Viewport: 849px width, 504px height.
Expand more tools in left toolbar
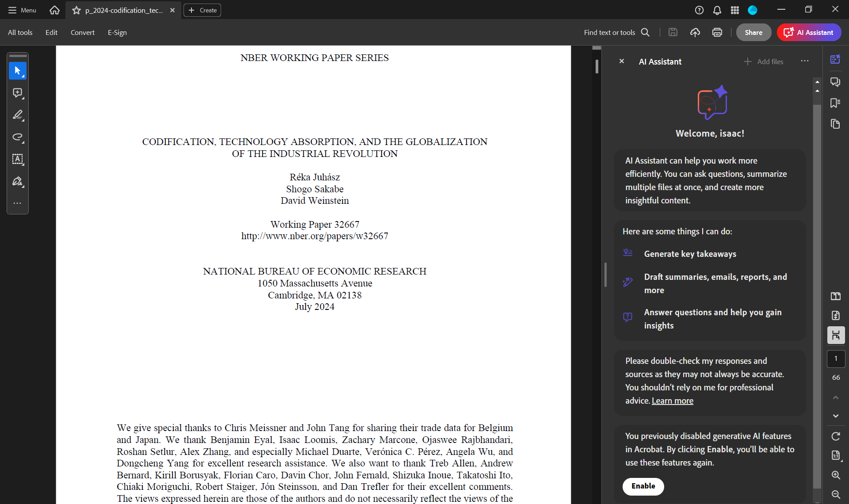point(17,203)
